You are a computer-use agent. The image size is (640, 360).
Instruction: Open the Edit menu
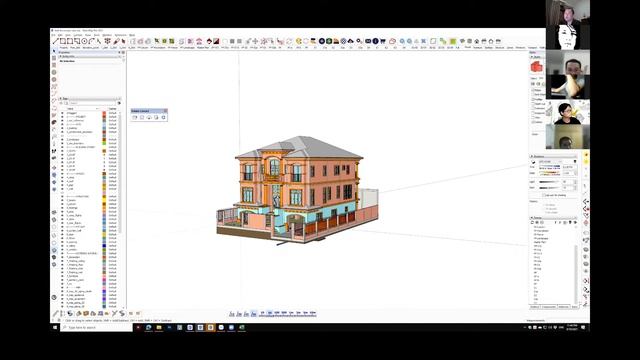coord(60,35)
